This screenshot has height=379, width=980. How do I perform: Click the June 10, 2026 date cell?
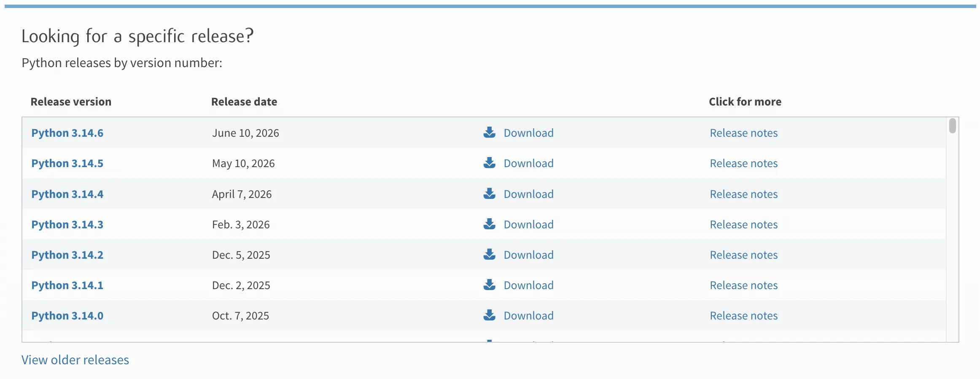coord(245,133)
